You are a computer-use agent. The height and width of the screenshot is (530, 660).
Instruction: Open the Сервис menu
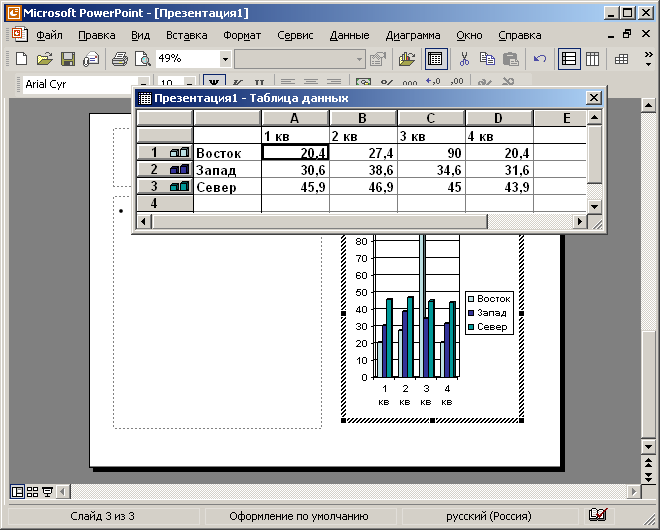(x=295, y=35)
